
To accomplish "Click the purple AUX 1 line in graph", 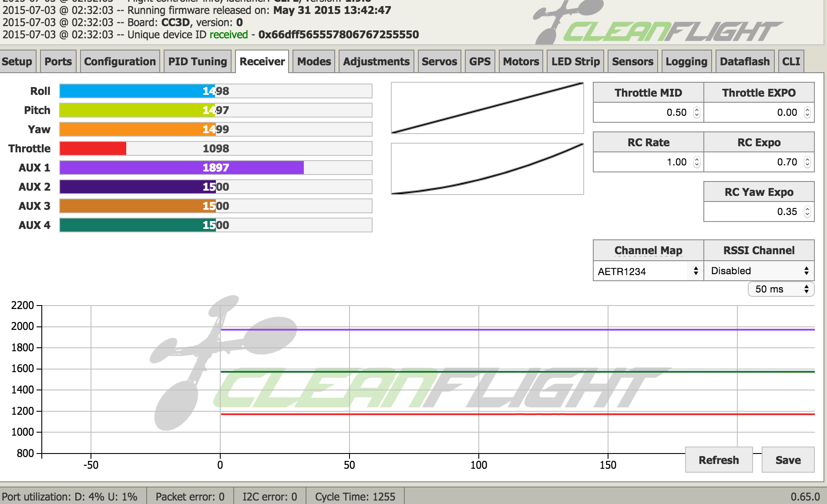I will tap(518, 329).
